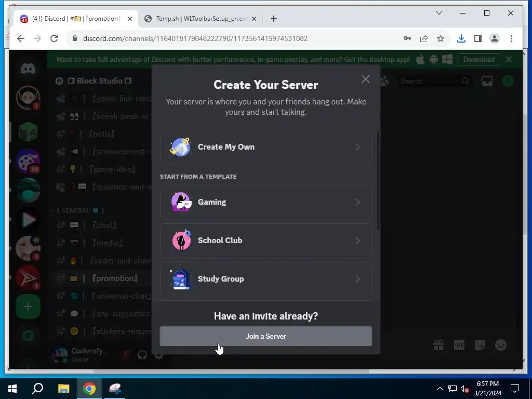The height and width of the screenshot is (399, 532).
Task: Open a new browser tab
Action: pos(274,19)
